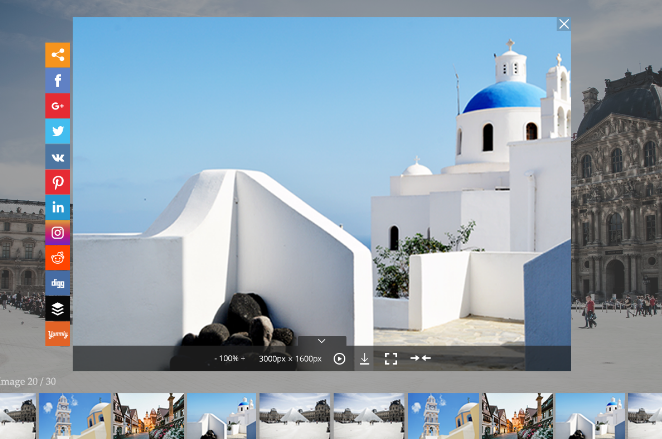Open the Louvre thumbnail left of second bell tower
This screenshot has width=662, height=439.
(369, 416)
